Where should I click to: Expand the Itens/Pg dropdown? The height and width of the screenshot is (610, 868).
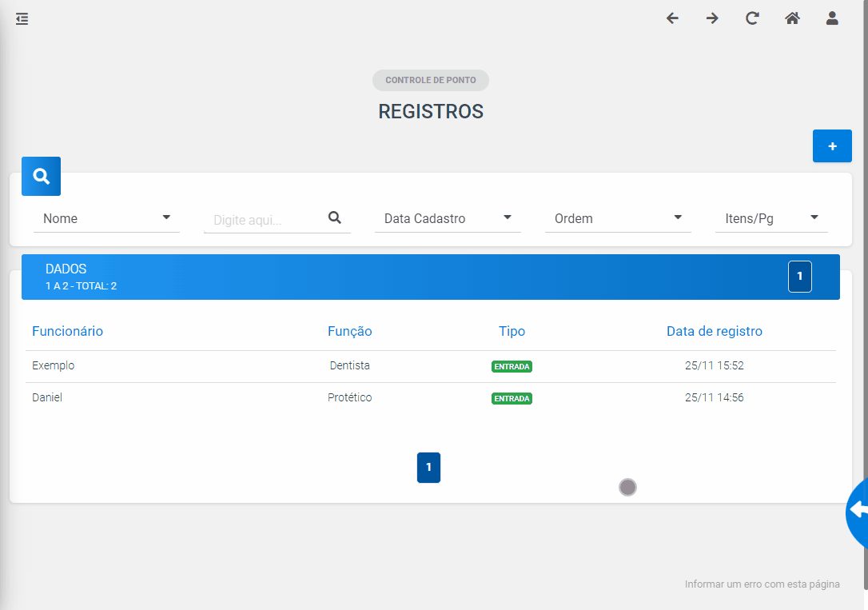coord(771,218)
